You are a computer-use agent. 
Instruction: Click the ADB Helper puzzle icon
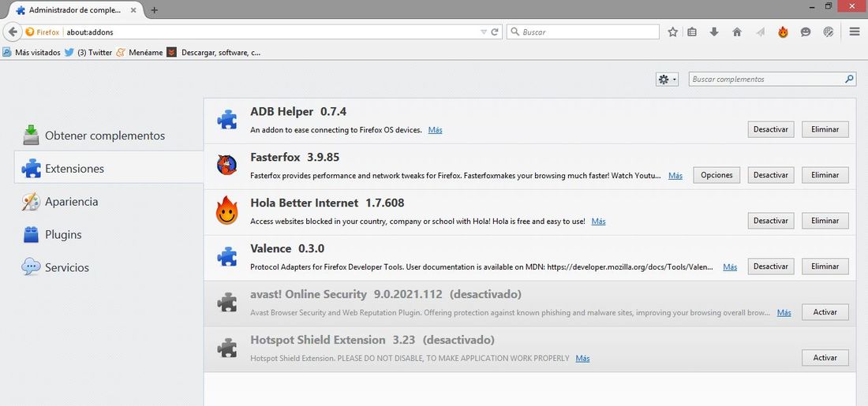click(x=227, y=120)
